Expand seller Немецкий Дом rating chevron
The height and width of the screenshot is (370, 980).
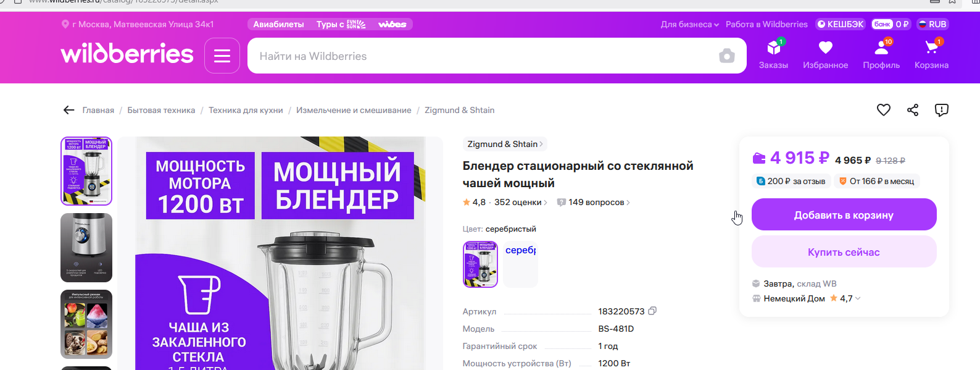pyautogui.click(x=858, y=298)
